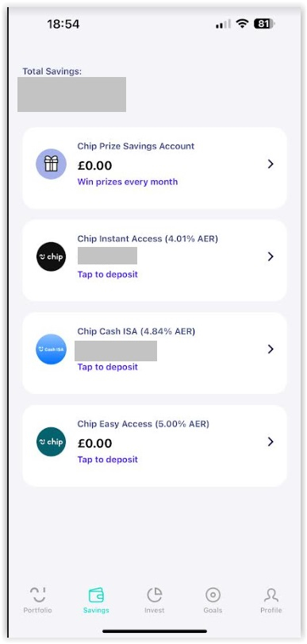Image resolution: width=307 pixels, height=644 pixels.
Task: Open the Invest pie chart icon
Action: pos(155,594)
